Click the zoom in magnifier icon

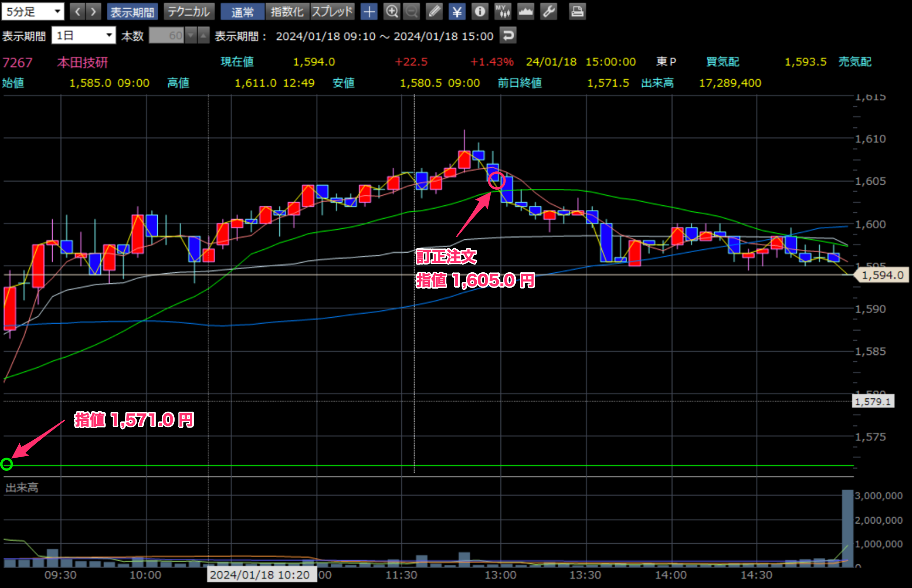tap(392, 12)
